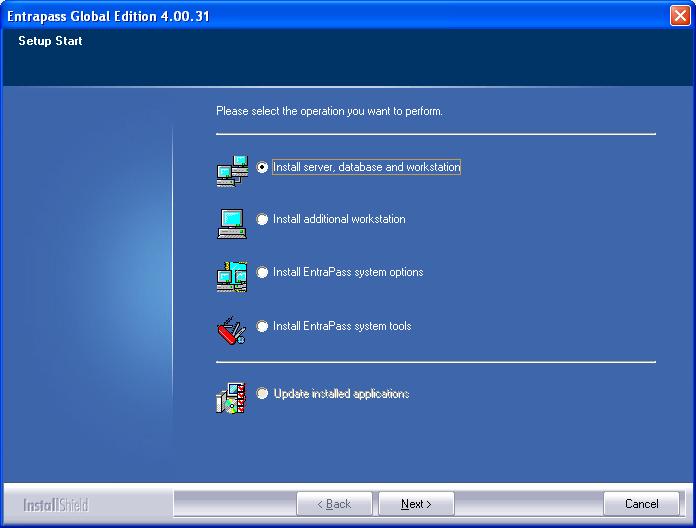Click the 'Install server, database and workstation' label

point(366,167)
